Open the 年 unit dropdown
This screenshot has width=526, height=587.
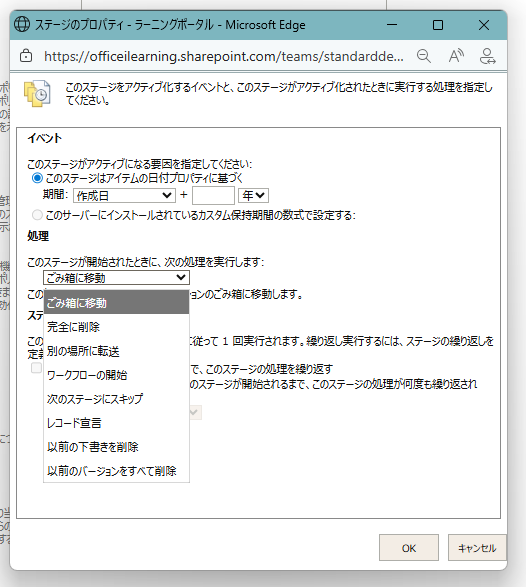(x=253, y=195)
